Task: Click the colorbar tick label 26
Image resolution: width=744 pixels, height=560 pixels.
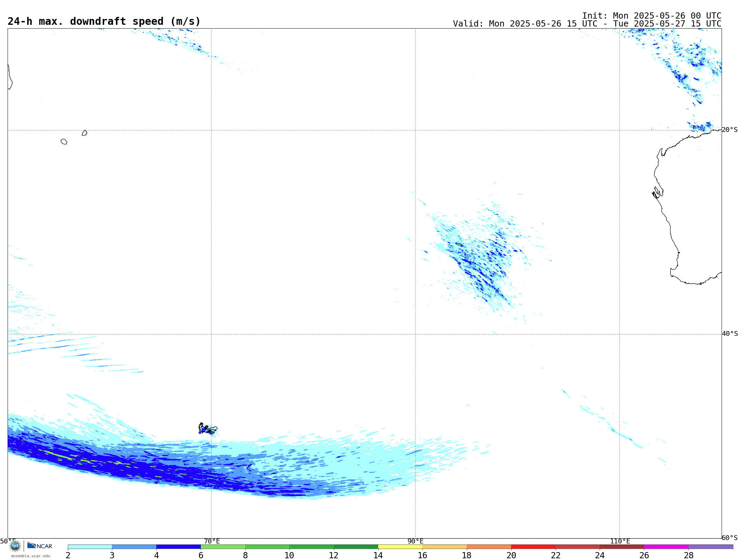Action: 644,555
